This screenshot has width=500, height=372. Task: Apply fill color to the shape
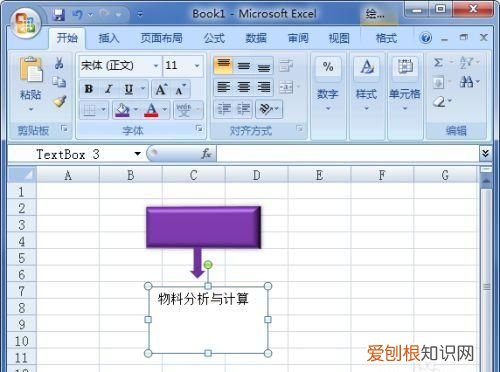pos(122,110)
